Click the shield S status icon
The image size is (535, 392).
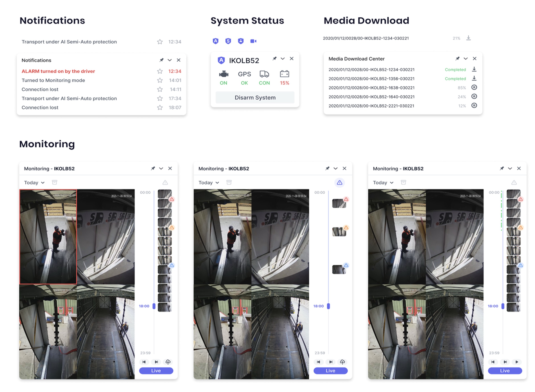[x=228, y=41]
